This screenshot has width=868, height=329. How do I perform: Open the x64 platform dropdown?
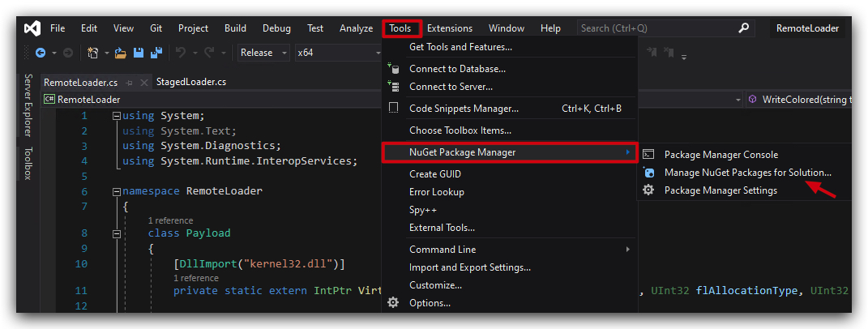pos(338,53)
